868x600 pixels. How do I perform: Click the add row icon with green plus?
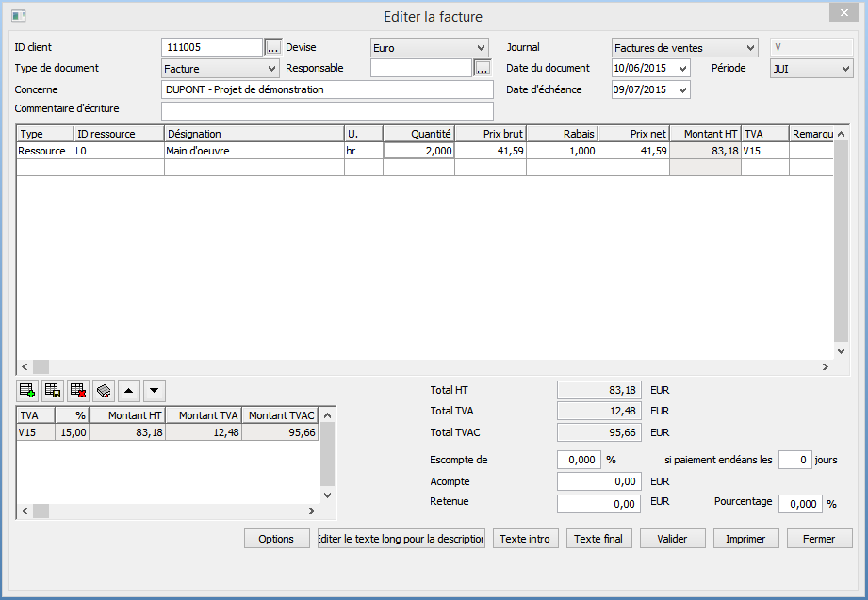coord(26,390)
